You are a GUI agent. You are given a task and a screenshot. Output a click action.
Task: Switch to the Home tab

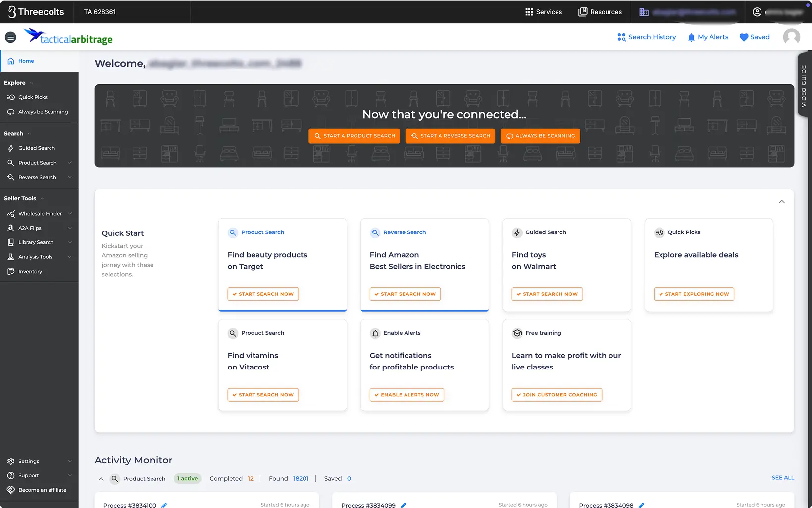click(25, 61)
